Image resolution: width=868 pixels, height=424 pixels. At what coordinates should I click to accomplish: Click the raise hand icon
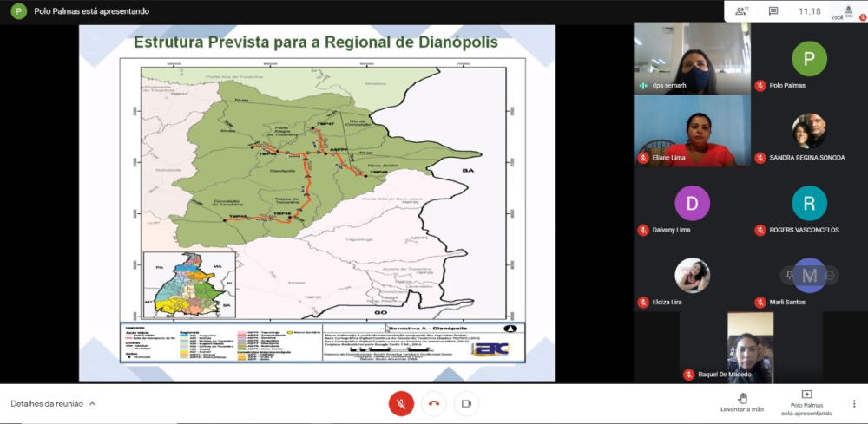742,397
